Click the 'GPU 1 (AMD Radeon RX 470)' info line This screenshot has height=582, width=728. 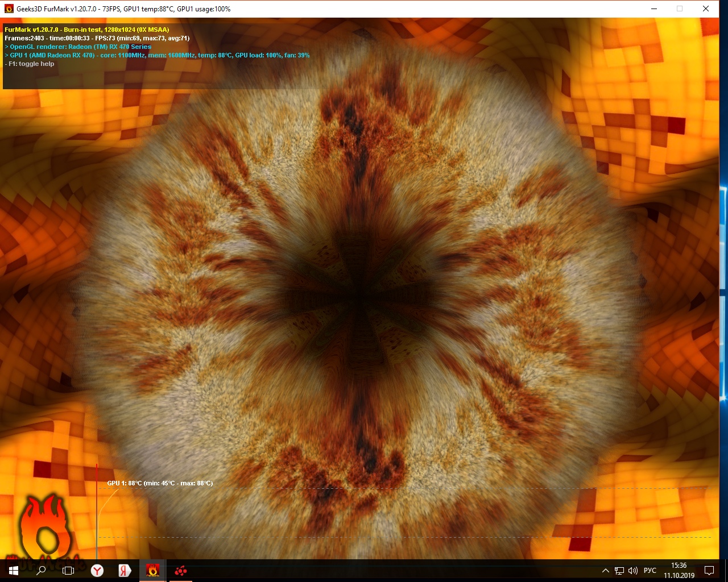click(157, 55)
